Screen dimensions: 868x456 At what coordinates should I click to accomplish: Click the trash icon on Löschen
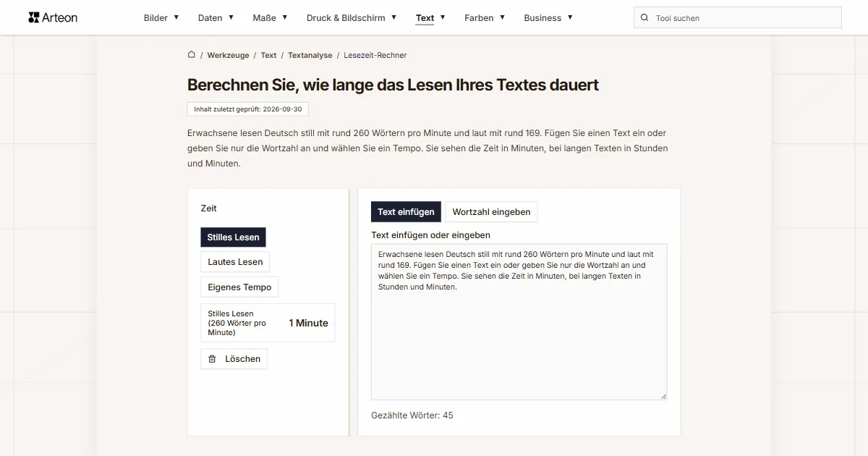(x=212, y=359)
